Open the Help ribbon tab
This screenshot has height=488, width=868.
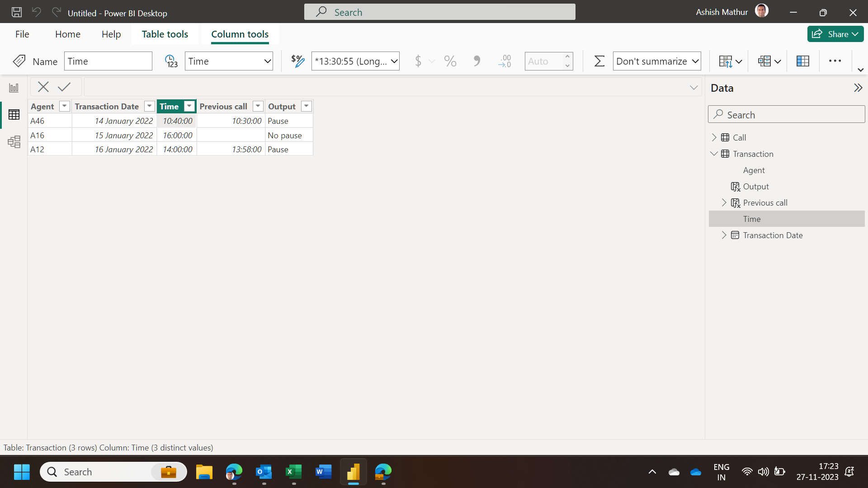(111, 34)
